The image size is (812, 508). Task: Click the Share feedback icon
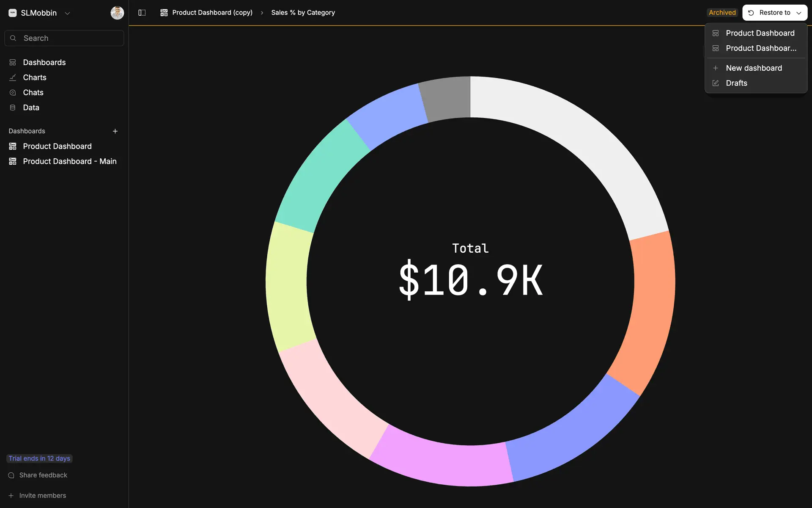point(11,475)
